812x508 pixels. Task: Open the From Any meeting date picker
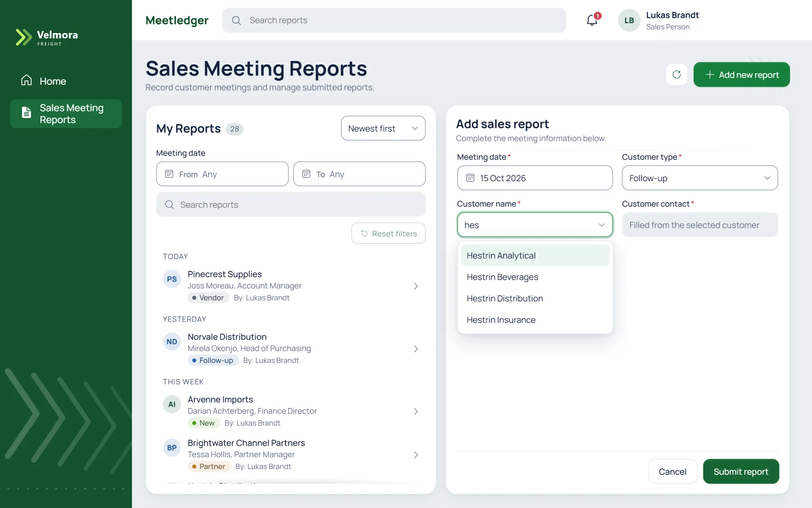click(222, 174)
